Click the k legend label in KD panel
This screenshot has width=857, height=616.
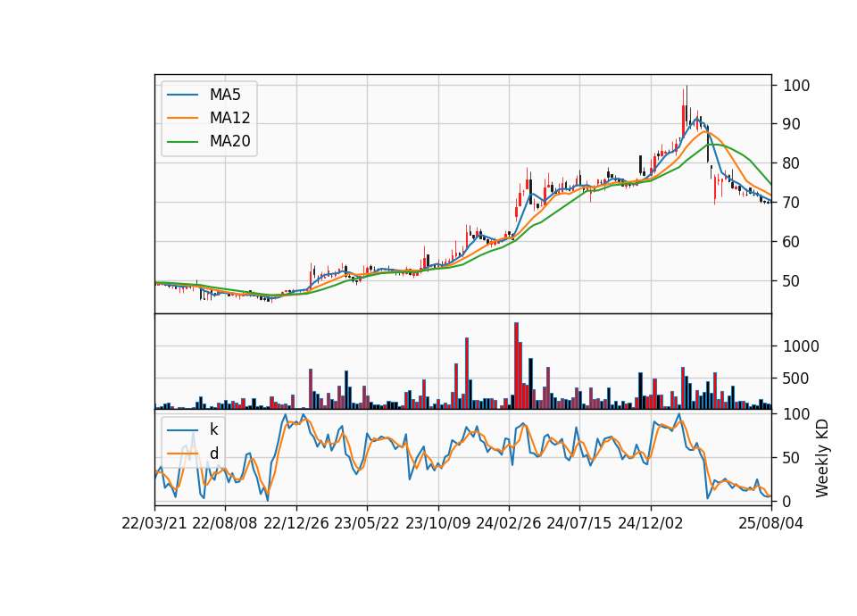(214, 429)
